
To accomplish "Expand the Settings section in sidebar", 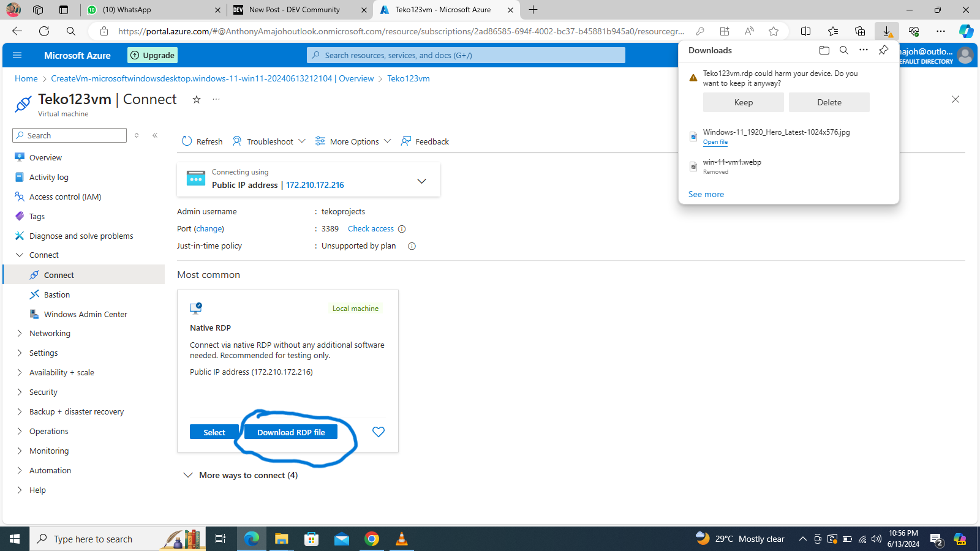I will (43, 353).
